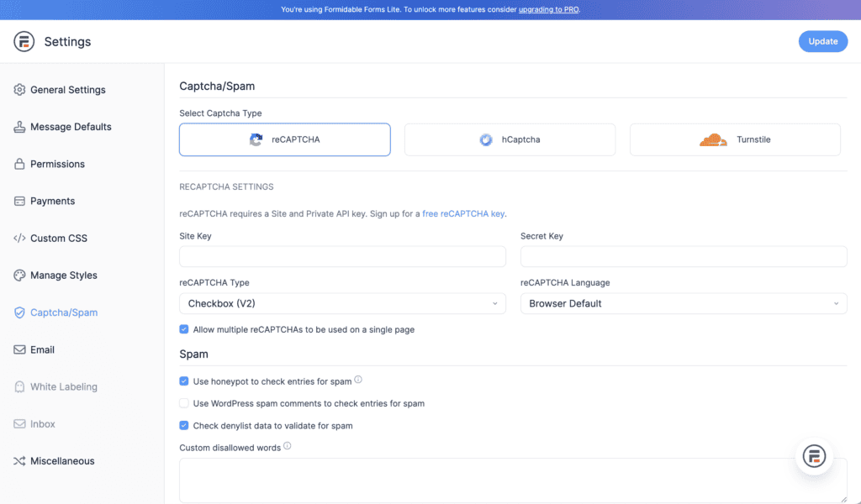
Task: Click the Custom disallowed words textarea
Action: [513, 480]
